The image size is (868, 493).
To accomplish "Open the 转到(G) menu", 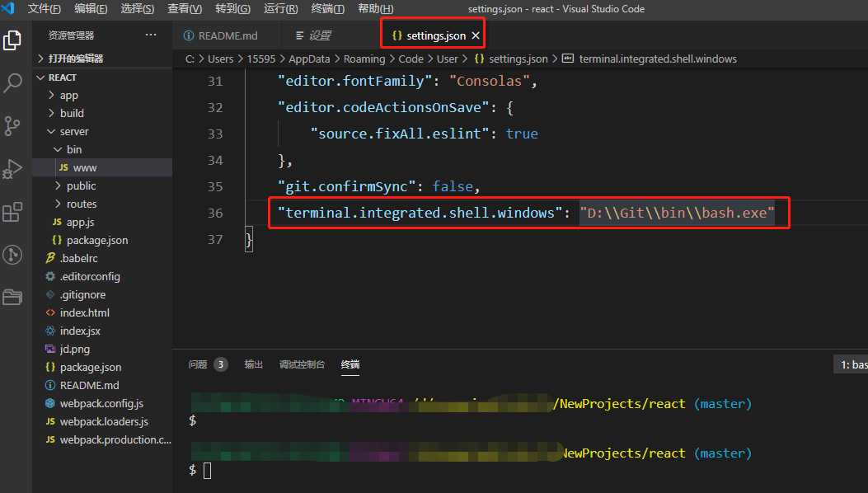I will click(233, 9).
